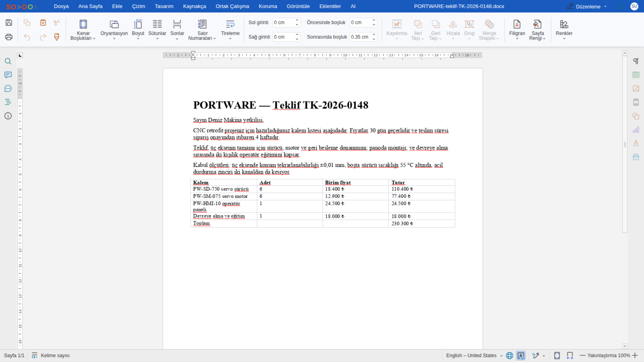
Task: Open Chart settings icon in right sidebar
Action: (x=636, y=129)
